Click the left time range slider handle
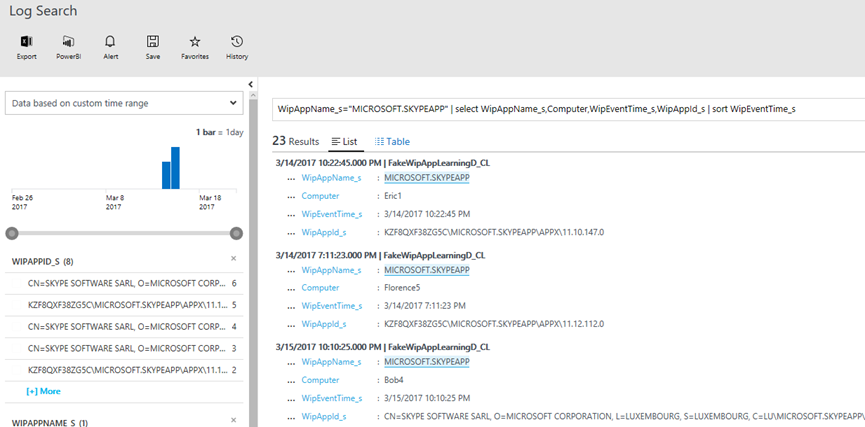This screenshot has height=427, width=865. 12,233
